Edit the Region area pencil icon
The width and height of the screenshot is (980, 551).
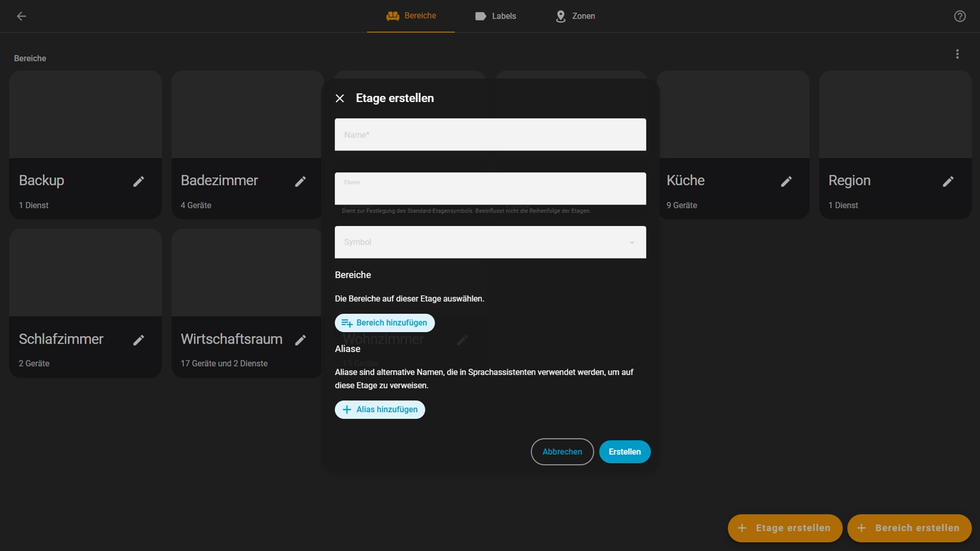948,182
